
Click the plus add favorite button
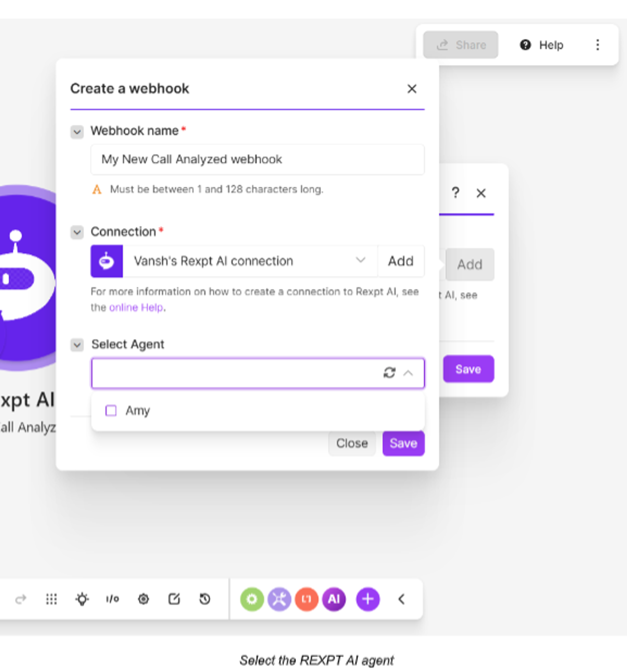tap(368, 599)
